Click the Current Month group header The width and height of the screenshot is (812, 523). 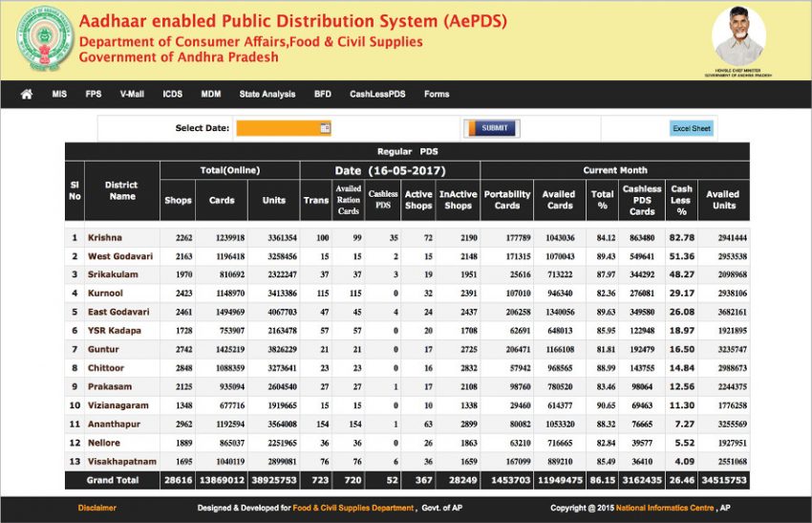(614, 170)
